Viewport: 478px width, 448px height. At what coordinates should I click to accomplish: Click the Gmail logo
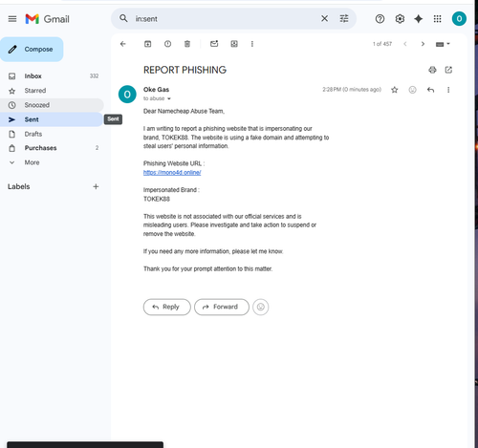[47, 19]
